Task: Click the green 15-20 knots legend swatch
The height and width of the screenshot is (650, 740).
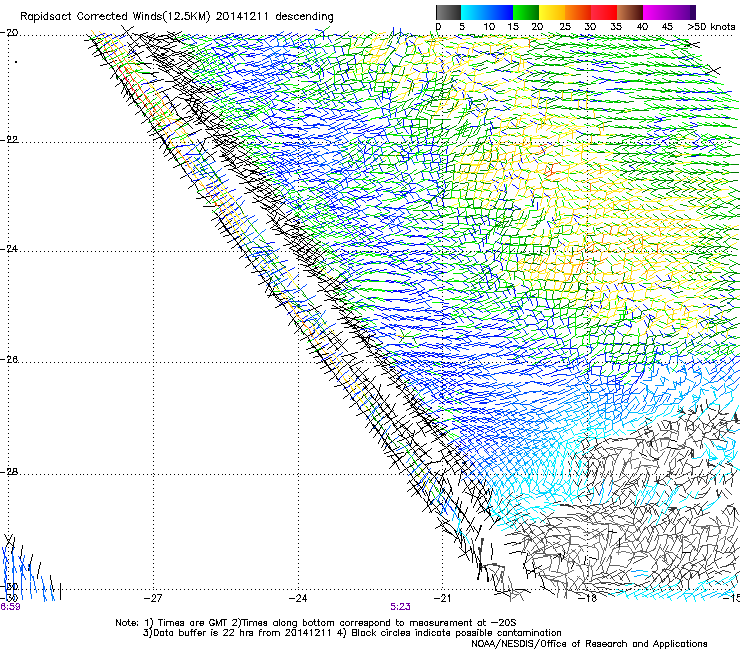Action: 526,12
